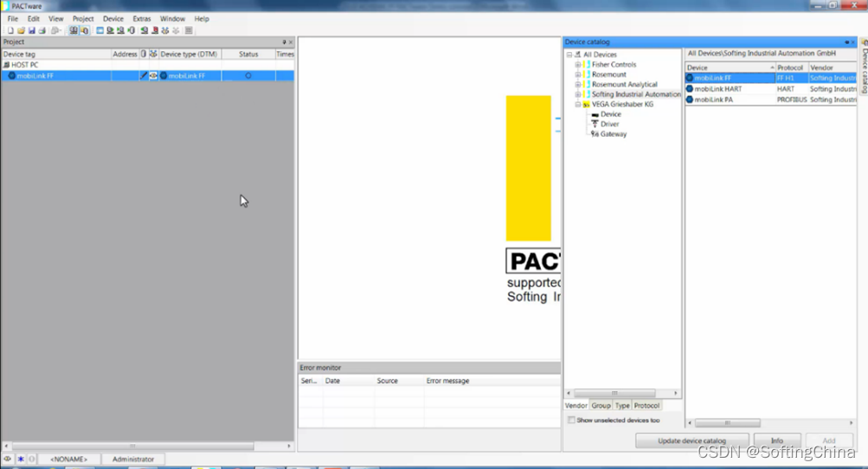Viewport: 868px width, 469px height.
Task: Collapse the VEGA Grieshaber KG node
Action: pos(578,105)
